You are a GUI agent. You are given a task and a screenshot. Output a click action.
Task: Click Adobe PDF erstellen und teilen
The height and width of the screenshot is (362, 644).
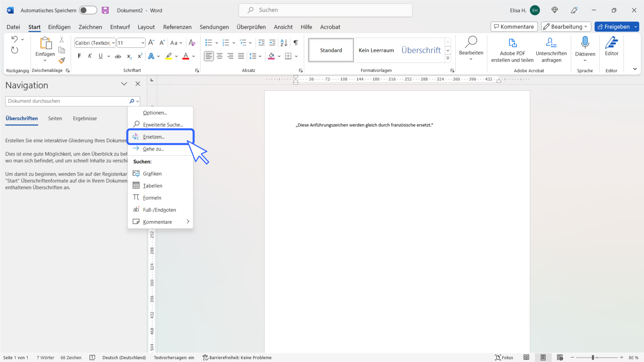tap(512, 50)
